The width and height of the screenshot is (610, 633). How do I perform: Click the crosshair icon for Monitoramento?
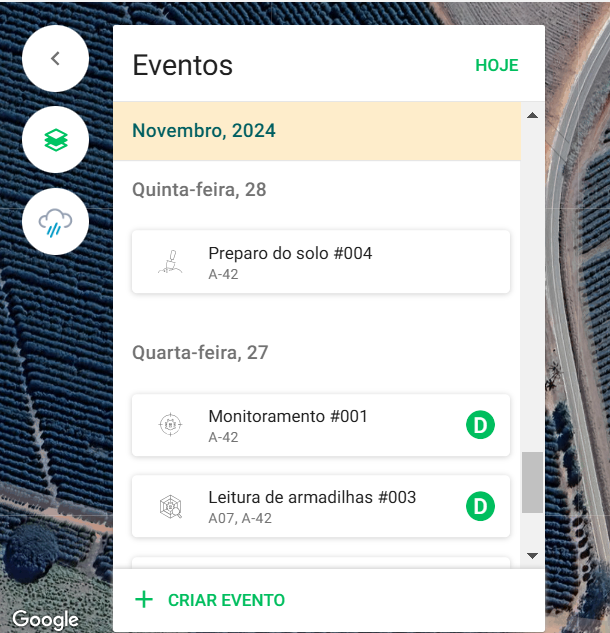click(x=171, y=425)
